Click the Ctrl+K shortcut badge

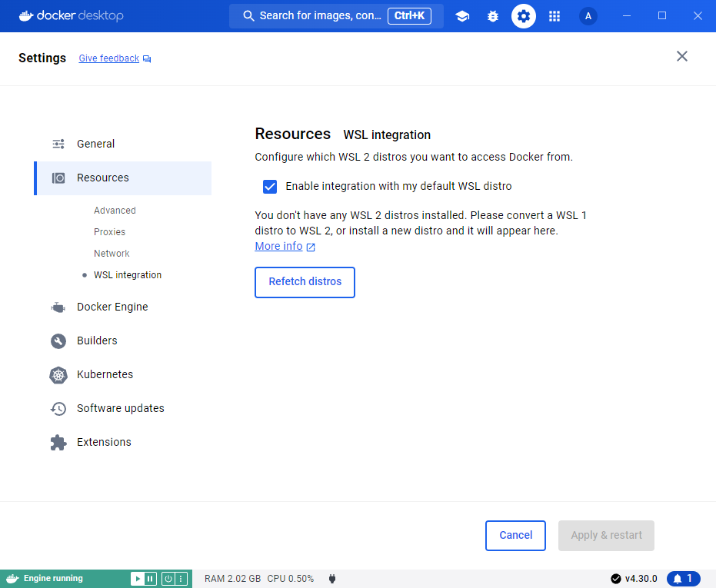410,16
